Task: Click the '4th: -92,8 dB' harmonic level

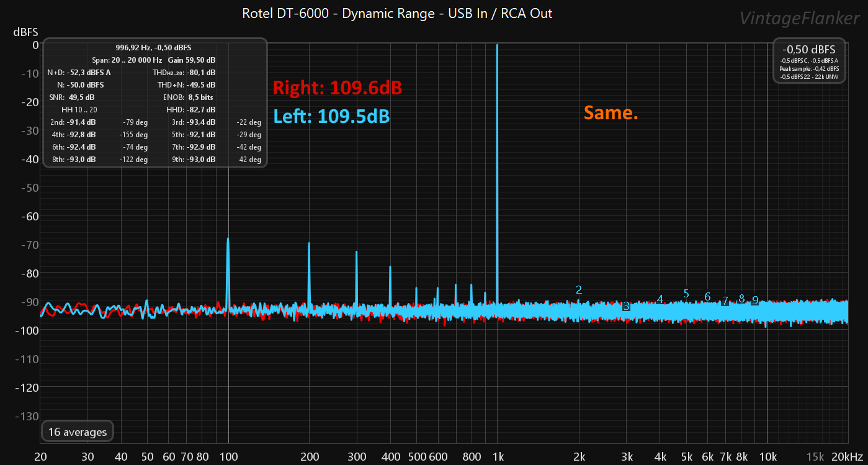Action: coord(73,135)
